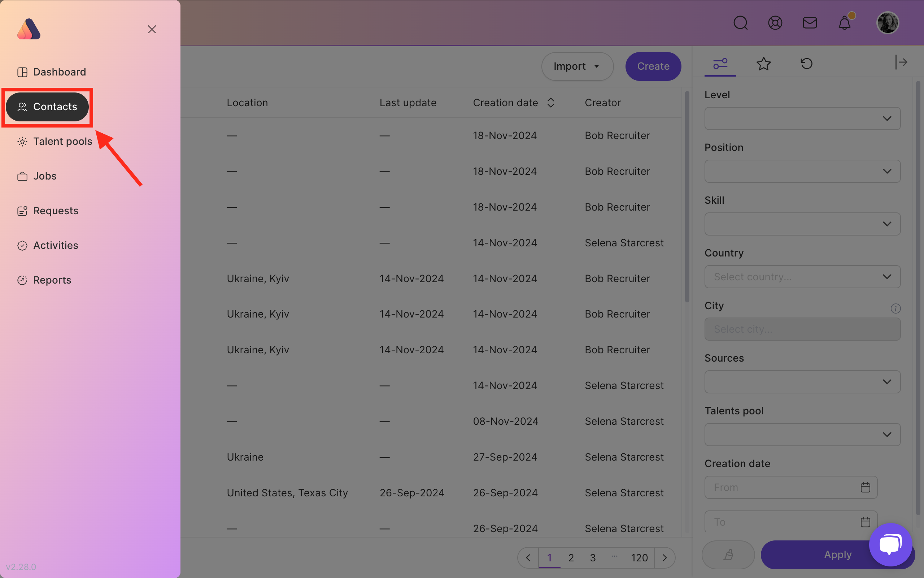This screenshot has height=578, width=924.
Task: Switch to the filters tab icon
Action: pos(720,64)
